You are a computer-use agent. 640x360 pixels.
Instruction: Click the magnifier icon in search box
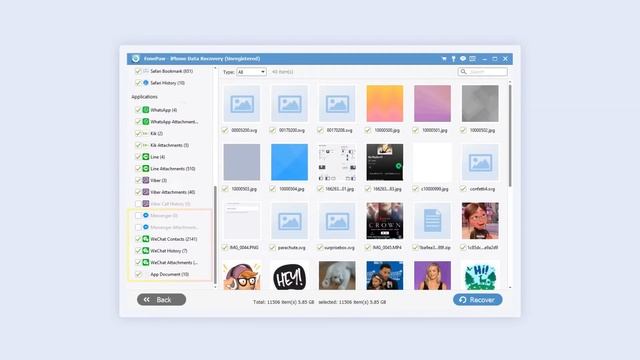463,71
